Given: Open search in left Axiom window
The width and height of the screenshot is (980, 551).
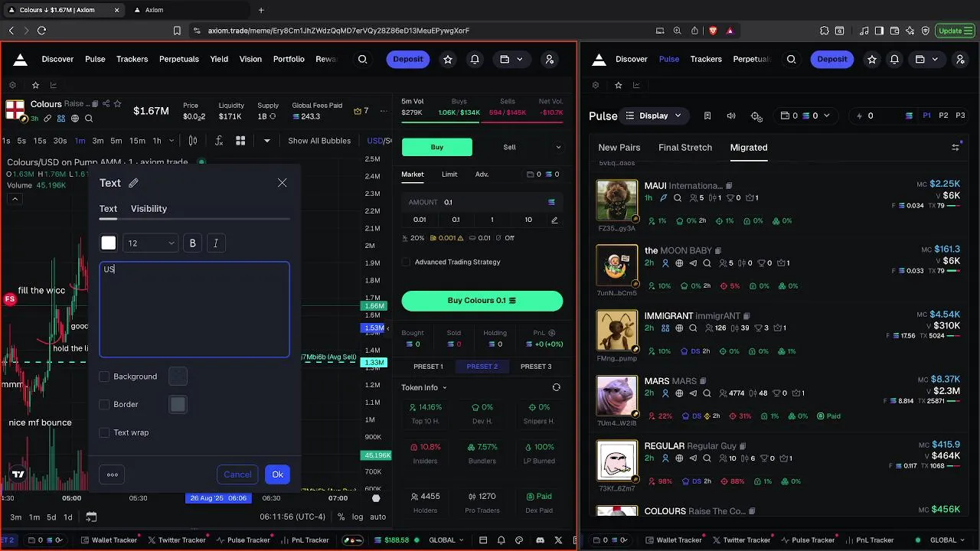Looking at the screenshot, I should [x=363, y=59].
